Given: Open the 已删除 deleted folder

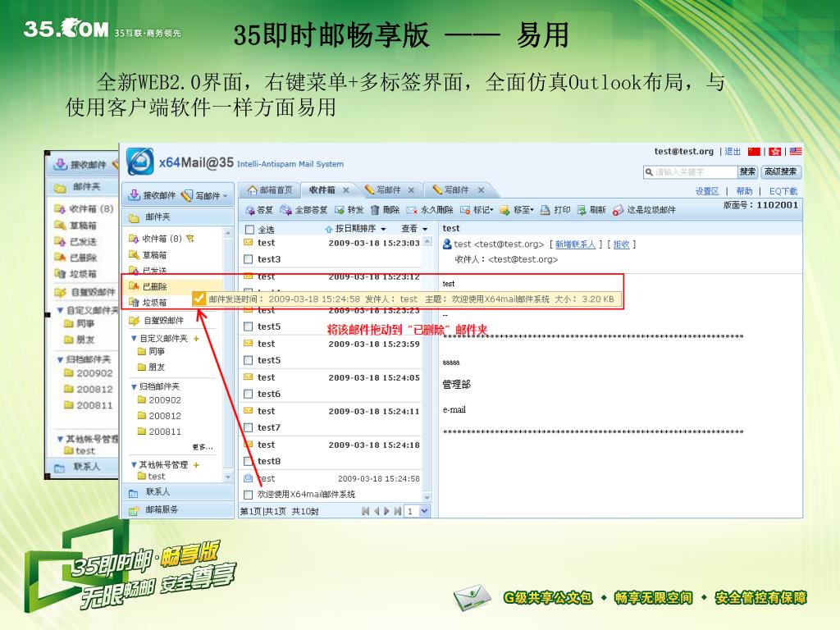Looking at the screenshot, I should click(148, 286).
